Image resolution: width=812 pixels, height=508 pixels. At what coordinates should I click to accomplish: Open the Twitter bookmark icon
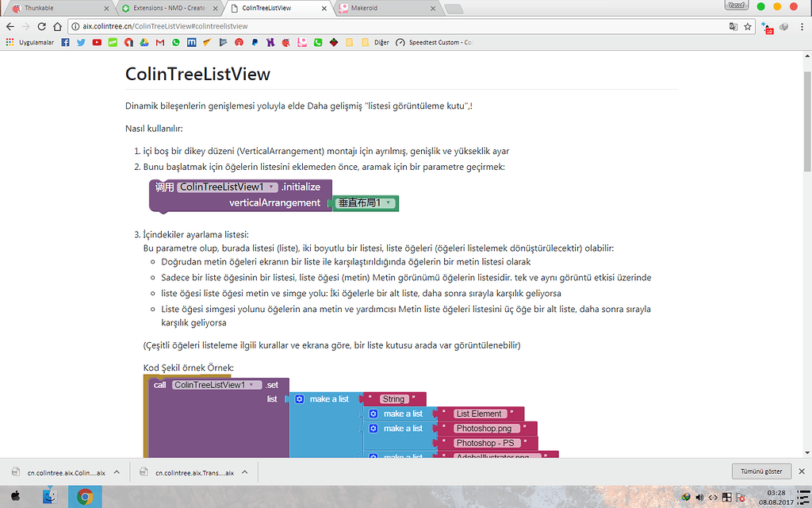[x=81, y=42]
